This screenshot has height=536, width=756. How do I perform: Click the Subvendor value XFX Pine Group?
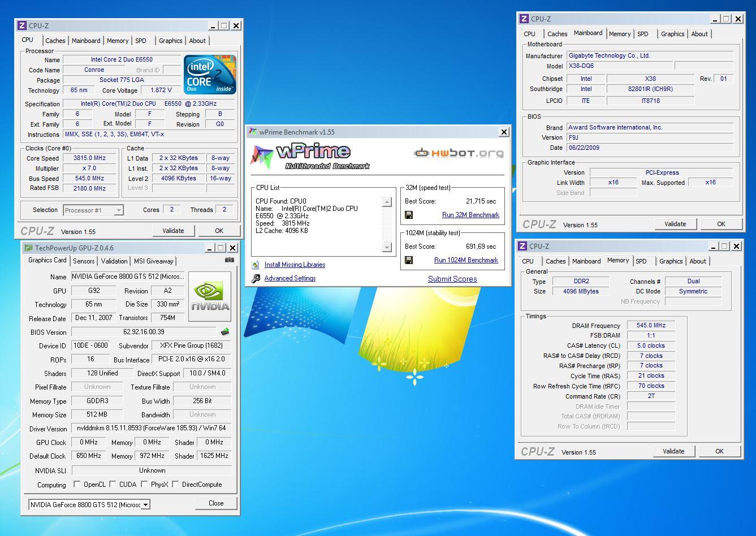pos(192,345)
